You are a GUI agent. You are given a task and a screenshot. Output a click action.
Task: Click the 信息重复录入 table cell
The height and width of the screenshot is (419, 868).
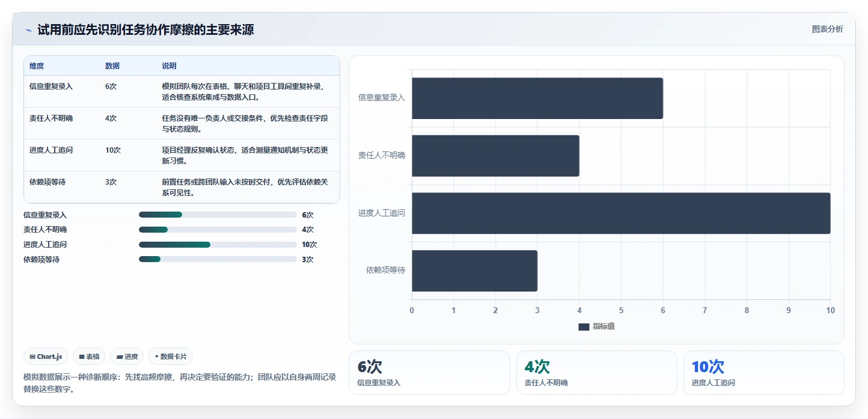click(x=51, y=86)
